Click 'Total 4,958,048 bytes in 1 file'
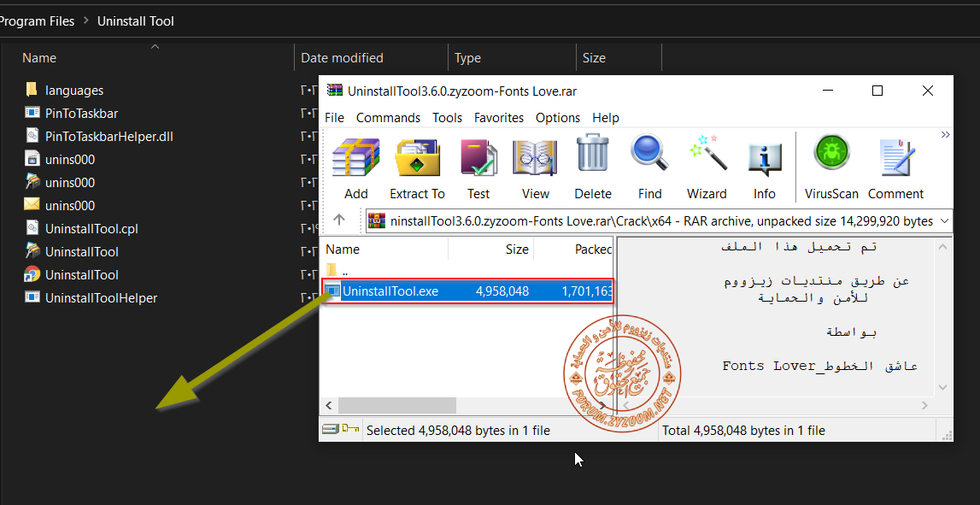 tap(743, 430)
